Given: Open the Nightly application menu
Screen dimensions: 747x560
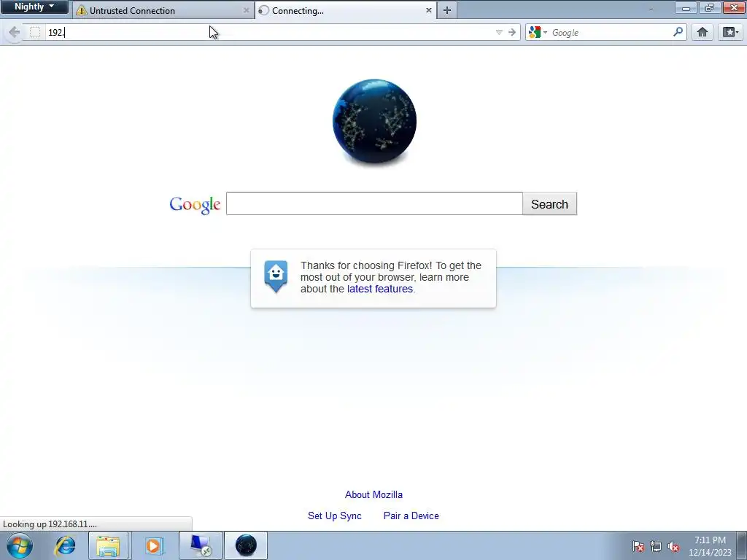Looking at the screenshot, I should (34, 7).
